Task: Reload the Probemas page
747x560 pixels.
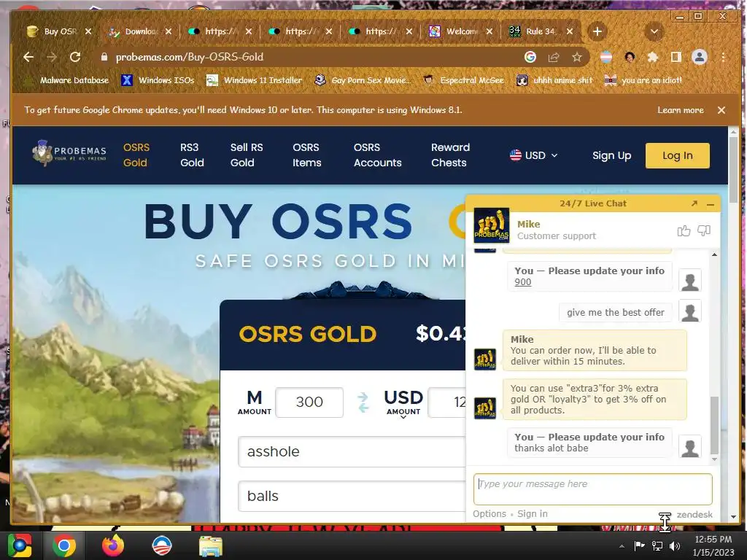Action: (x=75, y=57)
